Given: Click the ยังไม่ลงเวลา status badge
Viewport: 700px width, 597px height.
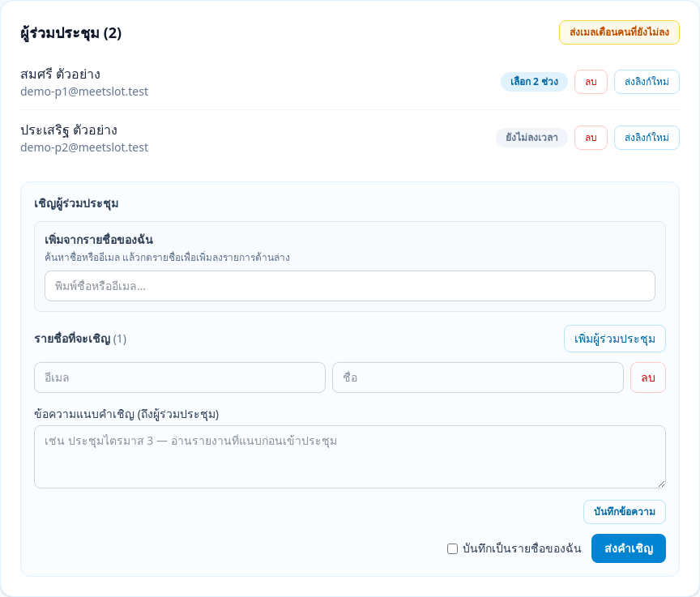Looking at the screenshot, I should [531, 138].
